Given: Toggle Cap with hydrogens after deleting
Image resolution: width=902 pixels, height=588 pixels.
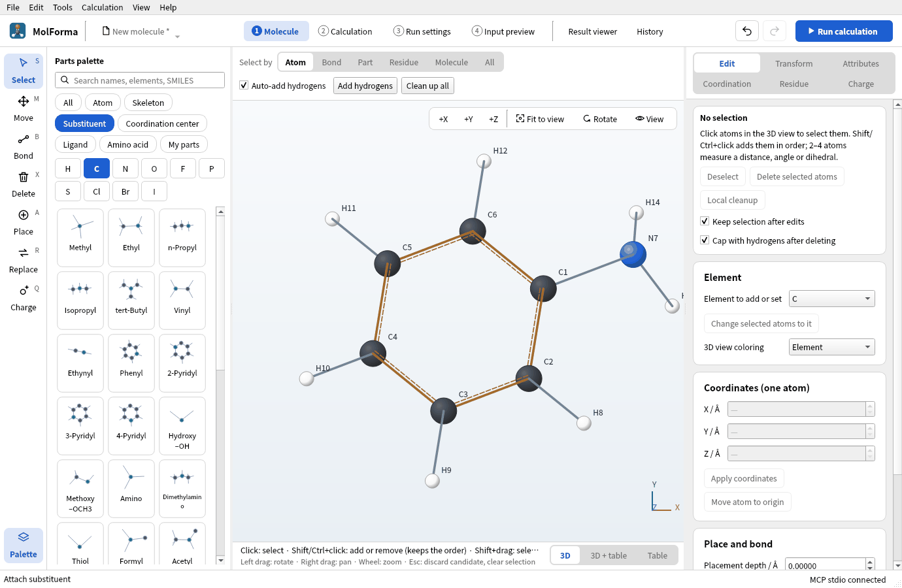Looking at the screenshot, I should tap(705, 240).
